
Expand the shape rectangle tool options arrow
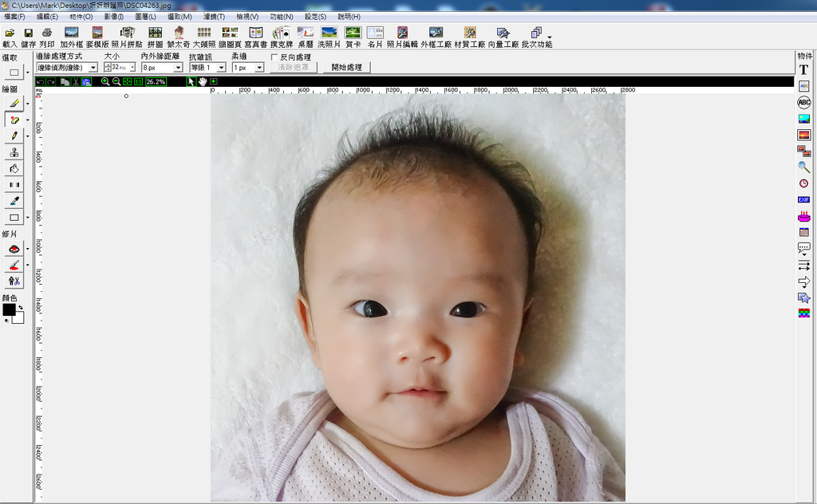28,218
